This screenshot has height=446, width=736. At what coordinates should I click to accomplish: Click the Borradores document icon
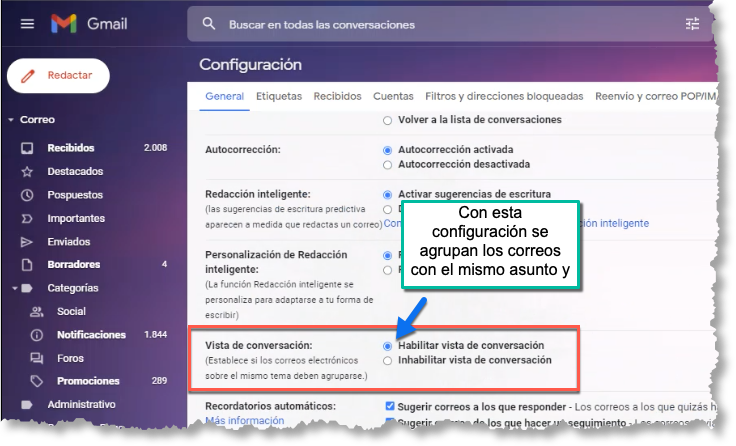coord(27,265)
